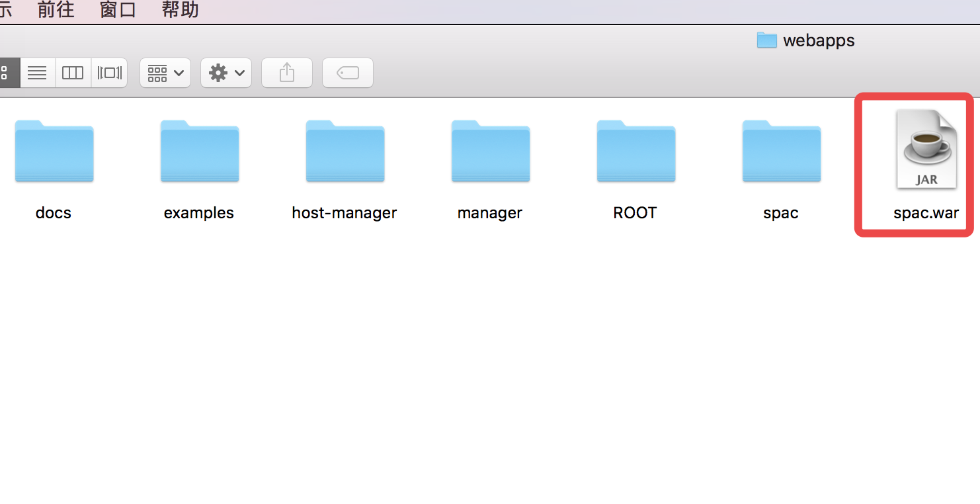
Task: Click the Share toolbar button
Action: [287, 73]
